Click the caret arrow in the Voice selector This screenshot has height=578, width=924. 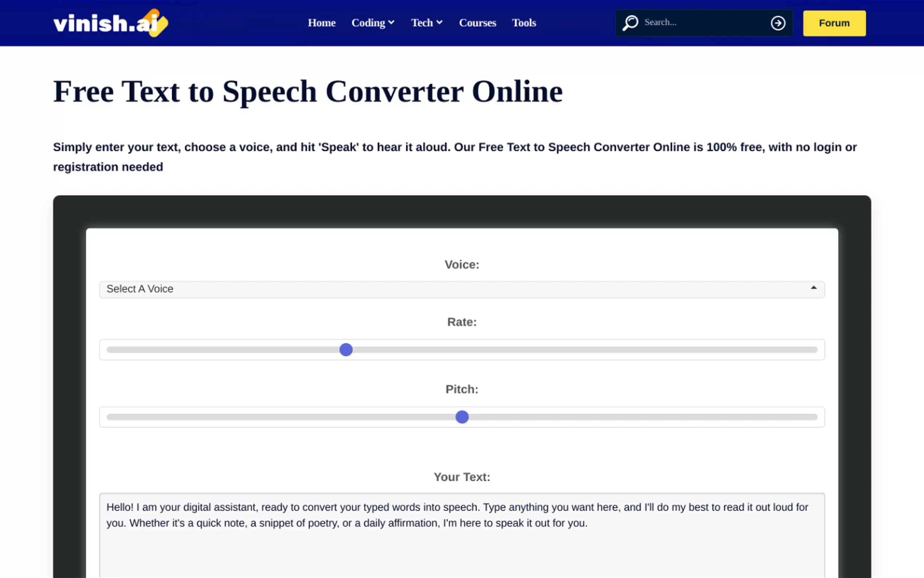[814, 288]
